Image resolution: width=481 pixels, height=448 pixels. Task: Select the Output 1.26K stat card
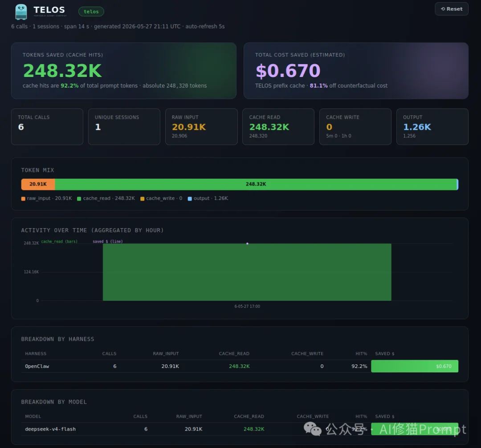pos(432,126)
